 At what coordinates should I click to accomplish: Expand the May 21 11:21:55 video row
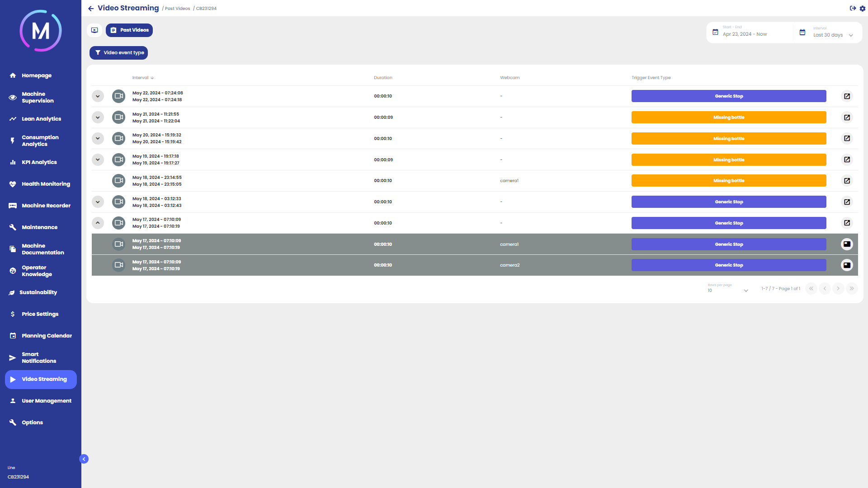coord(98,117)
